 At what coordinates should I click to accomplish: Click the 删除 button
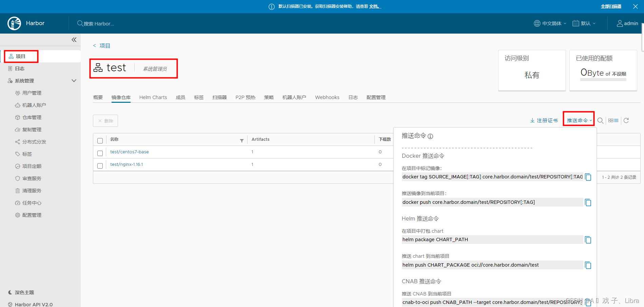point(105,121)
